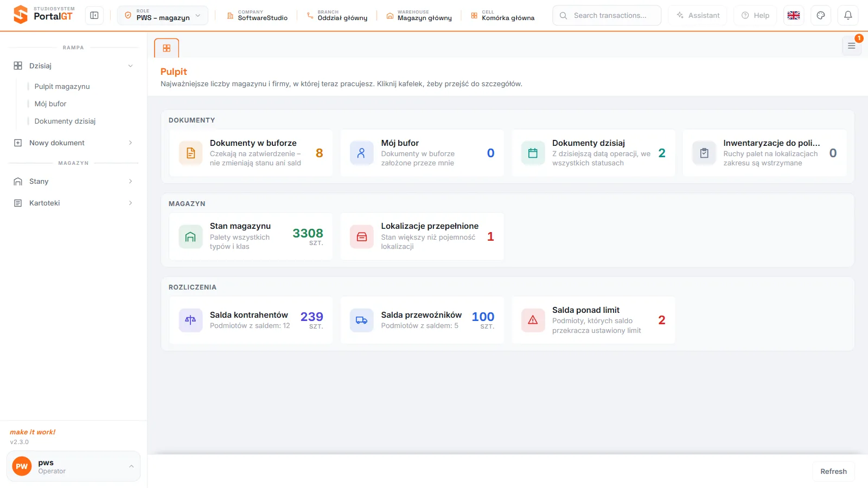Click the Dokumenty dzisiaj calendar icon
Viewport: 868px width, 488px height.
coord(533,153)
